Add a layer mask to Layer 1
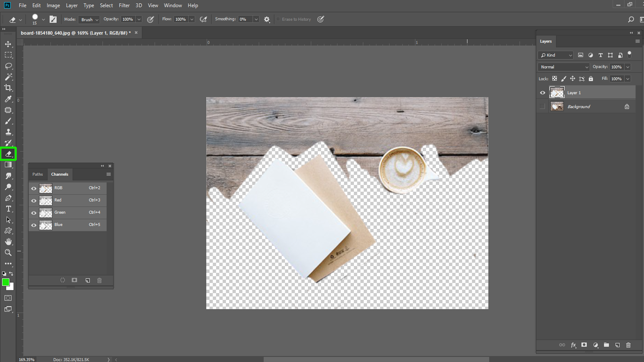The image size is (644, 362). tap(584, 345)
